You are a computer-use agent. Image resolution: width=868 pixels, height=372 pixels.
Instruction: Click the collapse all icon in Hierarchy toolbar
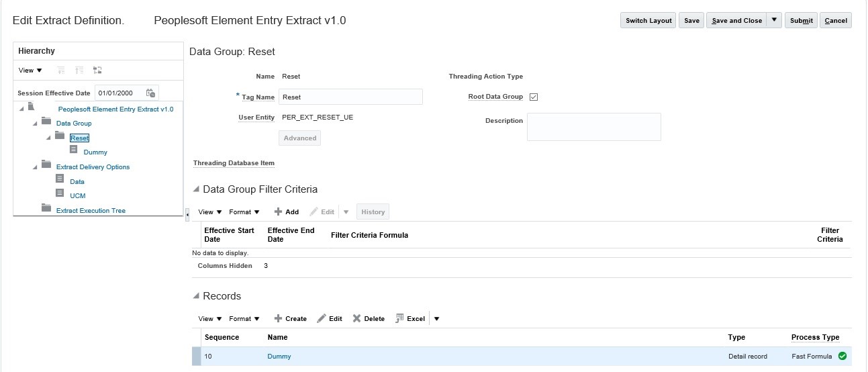(80, 70)
